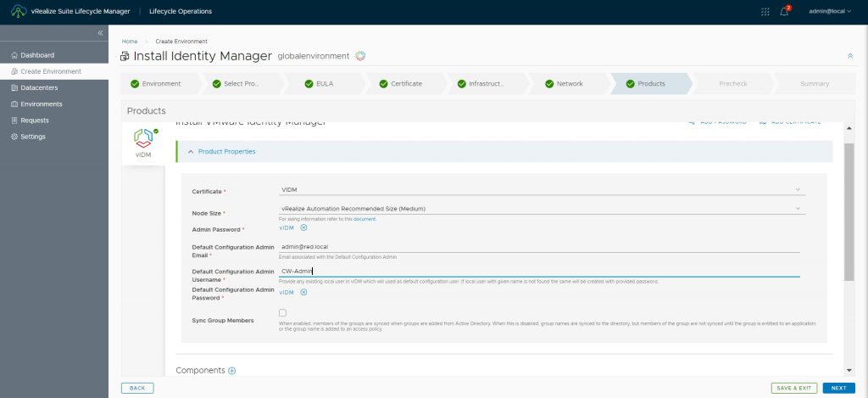Screen dimensions: 868x398
Task: Collapse the sidebar with double chevron icon
Action: pyautogui.click(x=100, y=33)
